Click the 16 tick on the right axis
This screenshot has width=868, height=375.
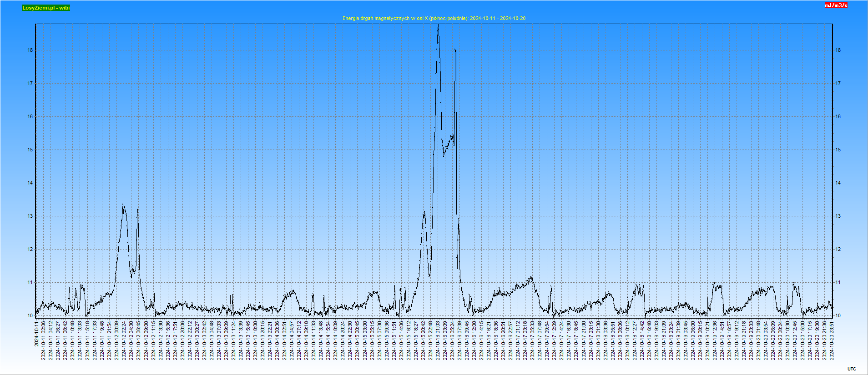(838, 117)
